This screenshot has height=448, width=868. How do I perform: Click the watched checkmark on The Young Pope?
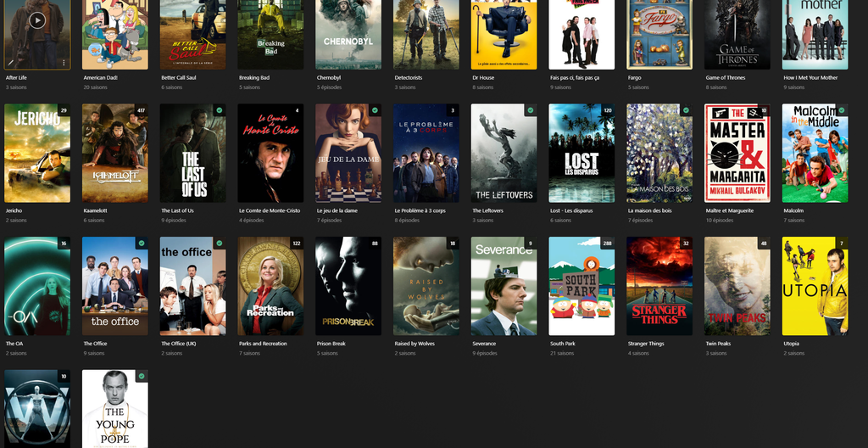(x=141, y=376)
